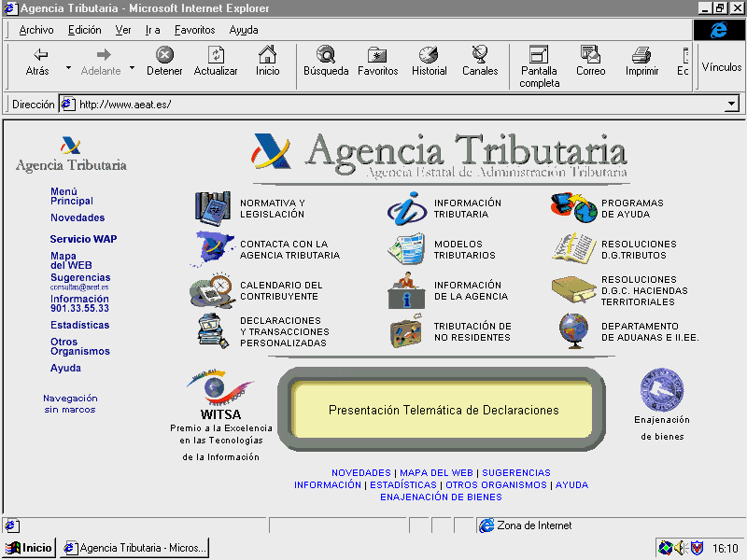Click the Vínculos links bar
This screenshot has height=560, width=747.
[721, 66]
